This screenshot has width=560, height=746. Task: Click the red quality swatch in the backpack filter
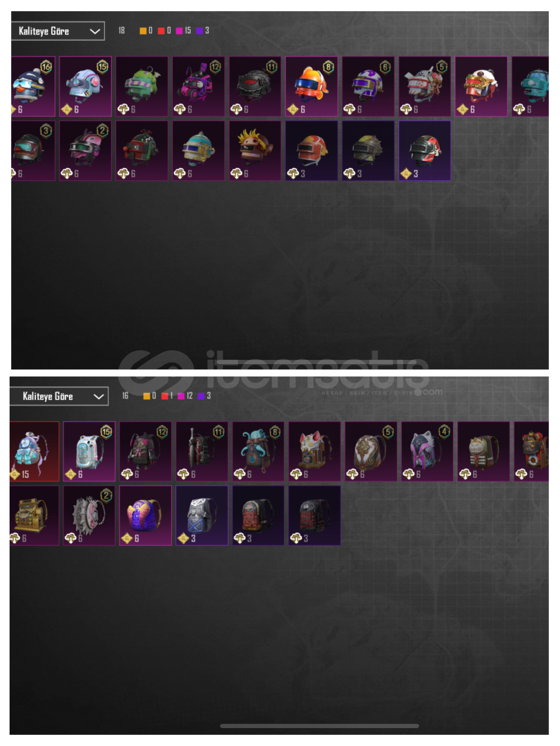(164, 396)
